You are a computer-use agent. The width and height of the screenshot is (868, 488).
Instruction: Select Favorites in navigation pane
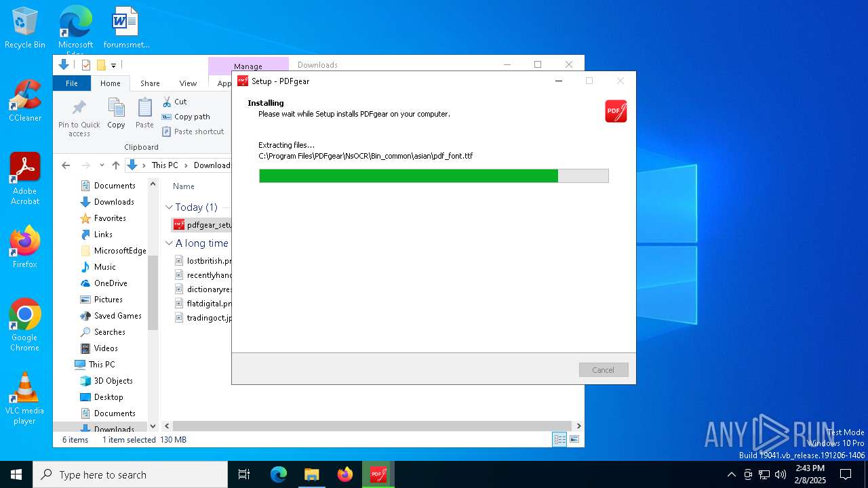click(103, 218)
